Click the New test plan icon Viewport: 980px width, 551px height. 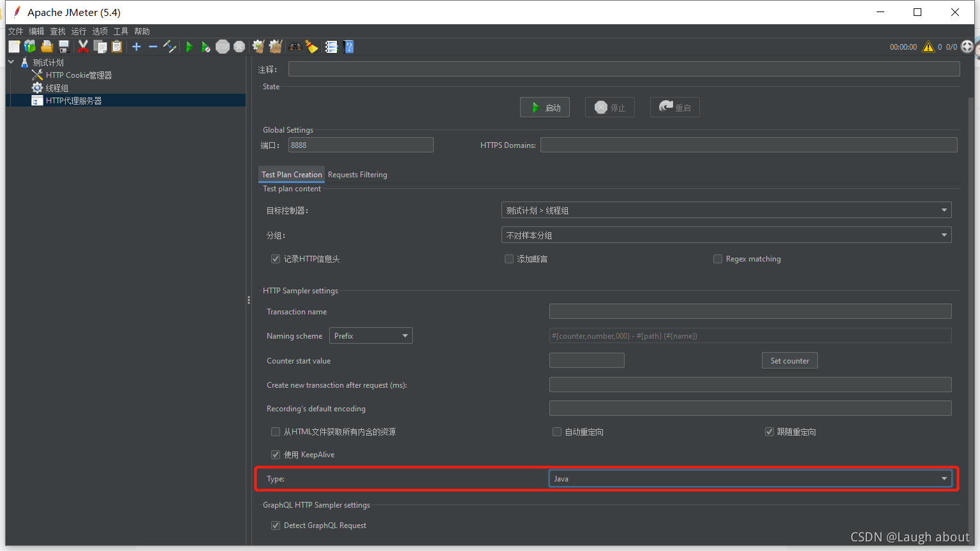click(14, 47)
